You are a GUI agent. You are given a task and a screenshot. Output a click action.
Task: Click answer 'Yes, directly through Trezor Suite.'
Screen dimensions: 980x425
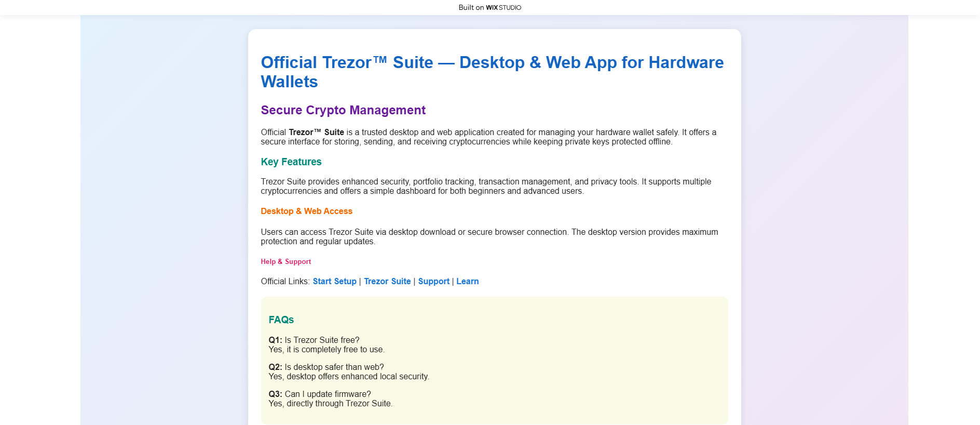pyautogui.click(x=330, y=404)
